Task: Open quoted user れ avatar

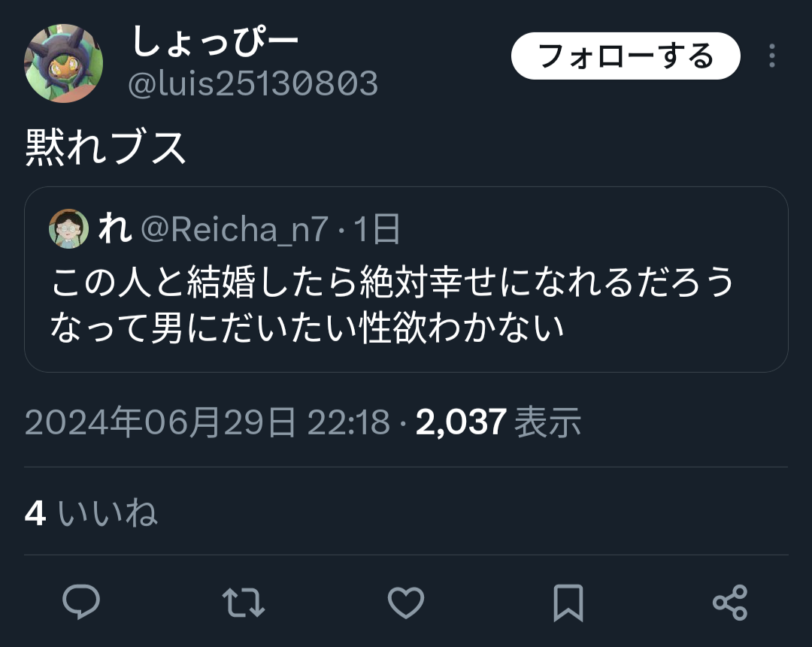Action: click(x=69, y=228)
